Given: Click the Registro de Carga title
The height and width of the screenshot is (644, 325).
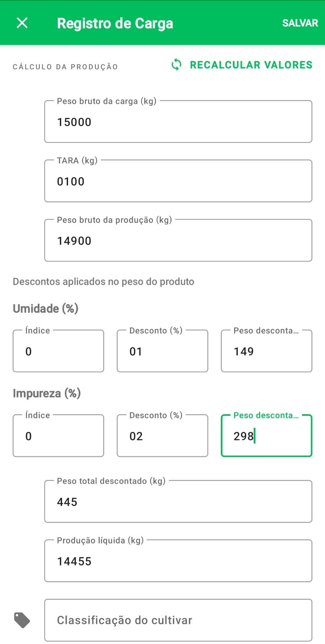Looking at the screenshot, I should coord(115,23).
